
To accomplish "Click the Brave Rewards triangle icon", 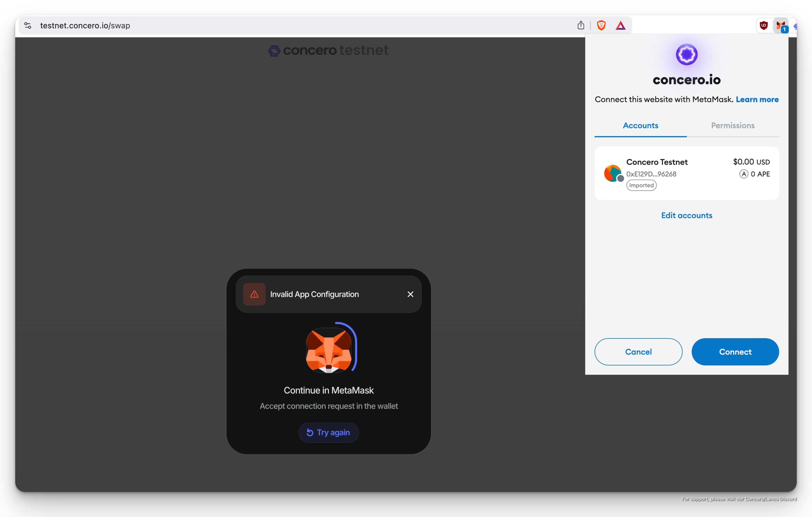I will pos(620,26).
